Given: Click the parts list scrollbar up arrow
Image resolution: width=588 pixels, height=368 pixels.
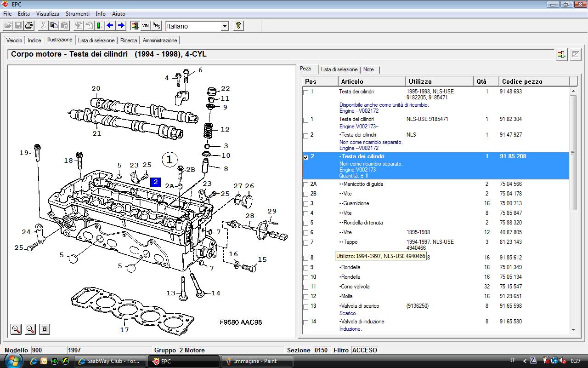Looking at the screenshot, I should 573,91.
